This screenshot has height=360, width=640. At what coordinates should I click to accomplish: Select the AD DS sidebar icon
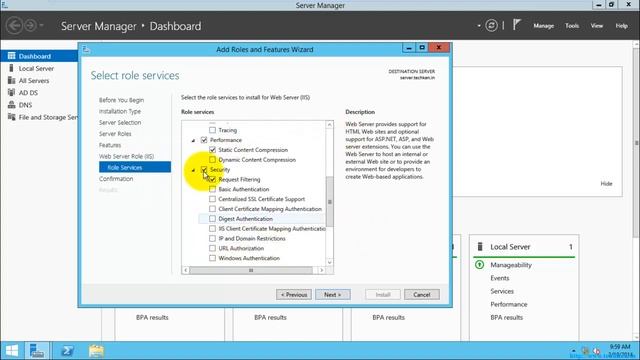11,93
